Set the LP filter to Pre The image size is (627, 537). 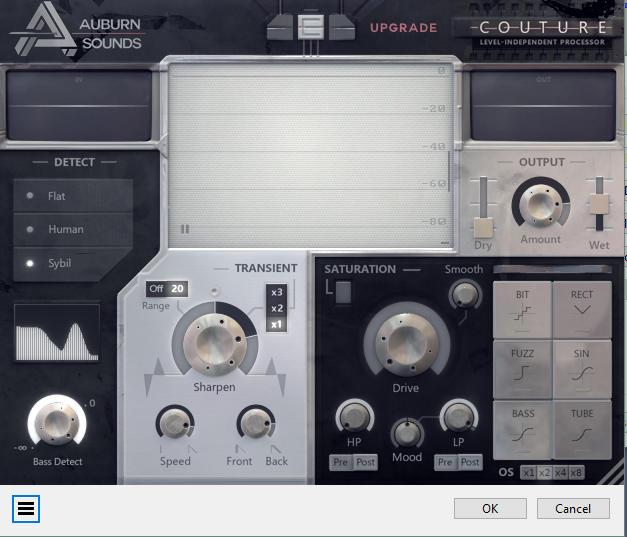[x=445, y=462]
